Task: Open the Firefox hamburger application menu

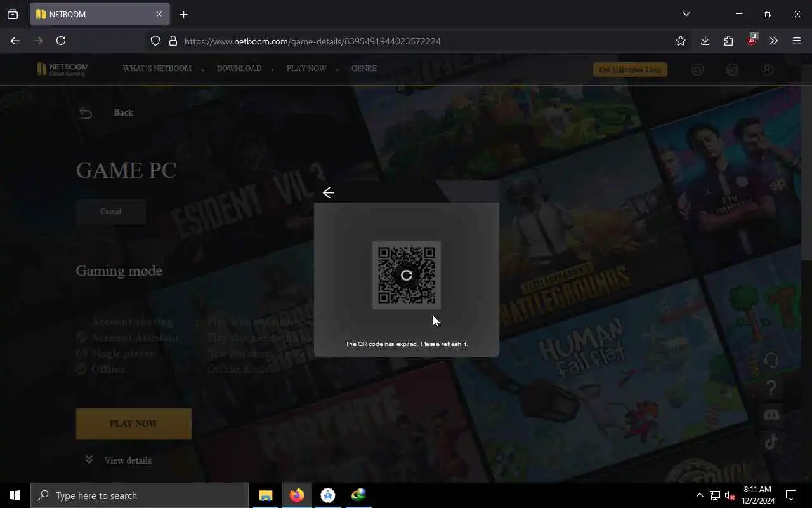Action: [797, 41]
